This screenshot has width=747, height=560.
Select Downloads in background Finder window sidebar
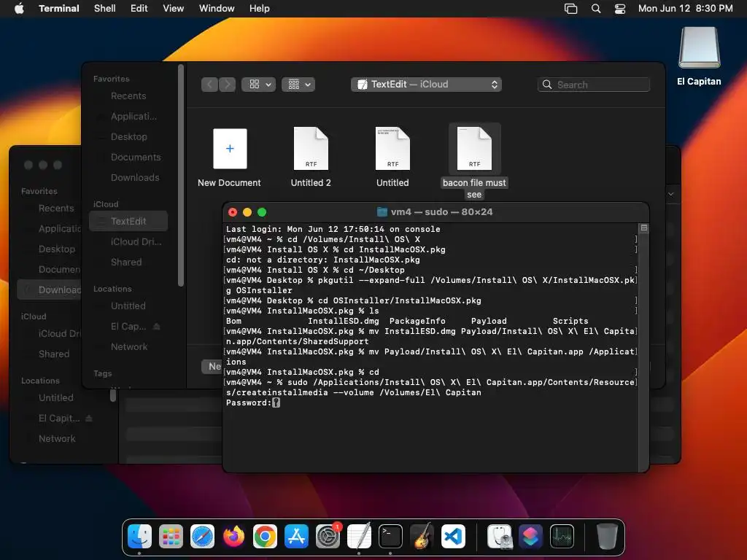(50, 289)
